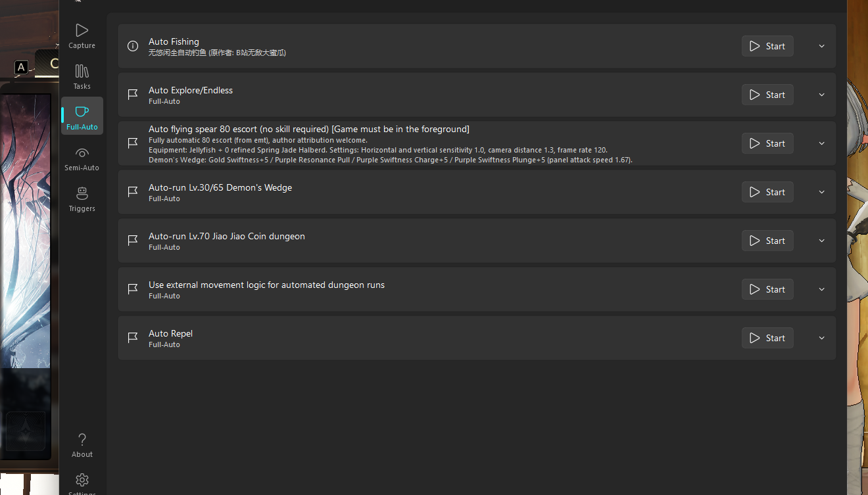Image resolution: width=868 pixels, height=495 pixels.
Task: Click the 'Use external movement logic' title
Action: [266, 285]
